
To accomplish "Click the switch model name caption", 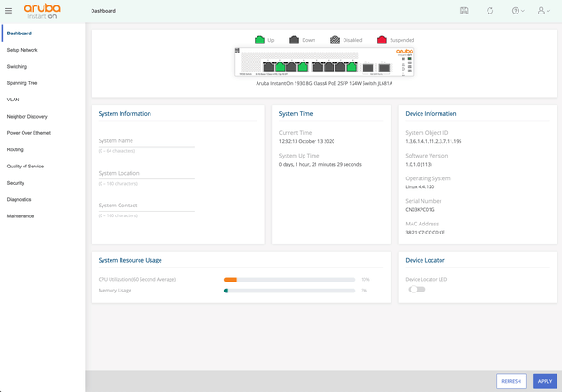I will click(x=324, y=84).
